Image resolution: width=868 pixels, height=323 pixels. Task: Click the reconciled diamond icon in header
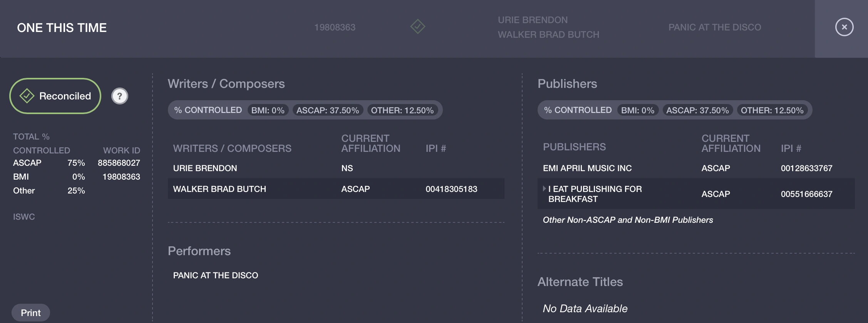click(417, 27)
